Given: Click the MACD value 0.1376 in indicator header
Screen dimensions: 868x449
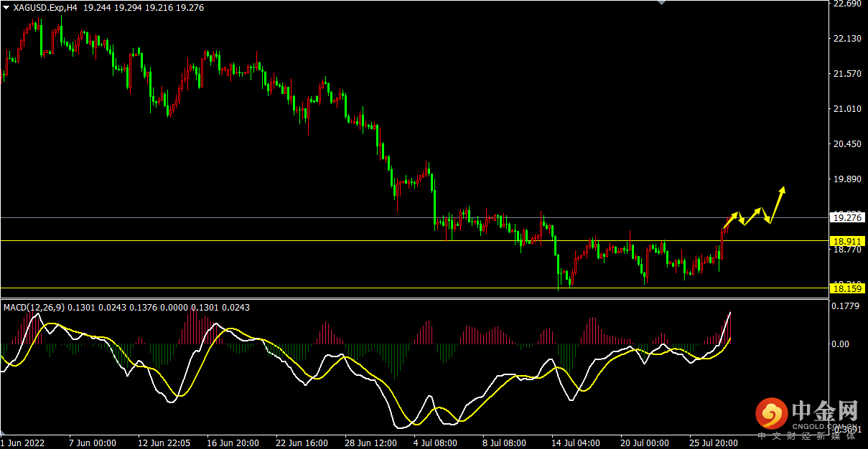Looking at the screenshot, I should [143, 307].
